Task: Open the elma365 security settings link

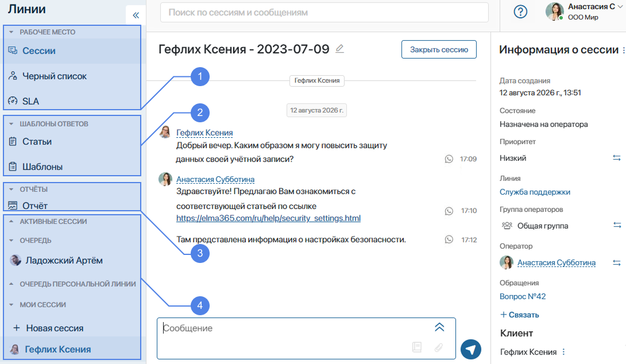Action: (x=268, y=218)
